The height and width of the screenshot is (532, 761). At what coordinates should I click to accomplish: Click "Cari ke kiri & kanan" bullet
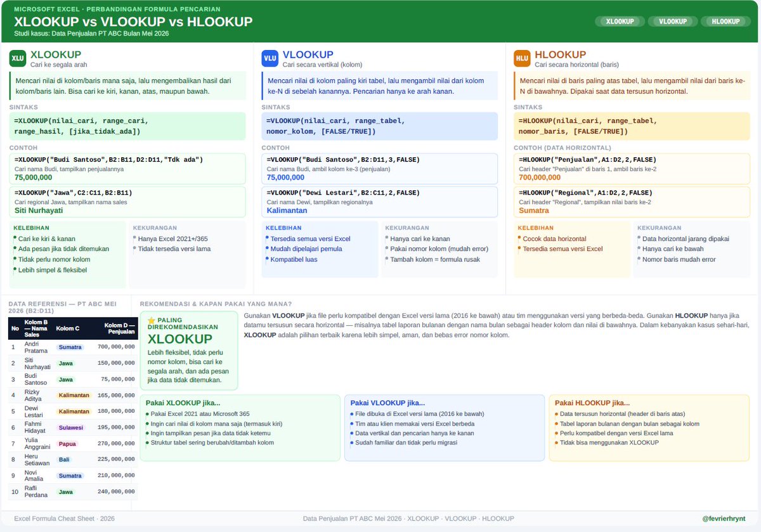tap(46, 239)
